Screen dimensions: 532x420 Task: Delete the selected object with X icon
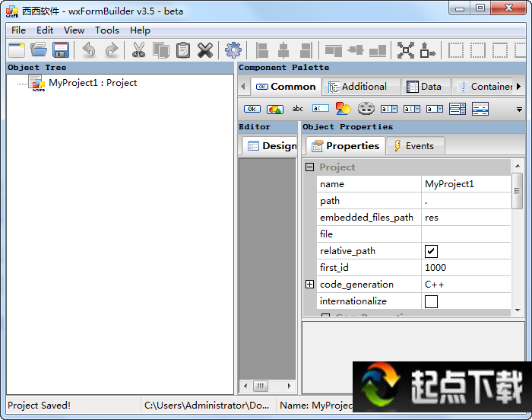pos(205,50)
